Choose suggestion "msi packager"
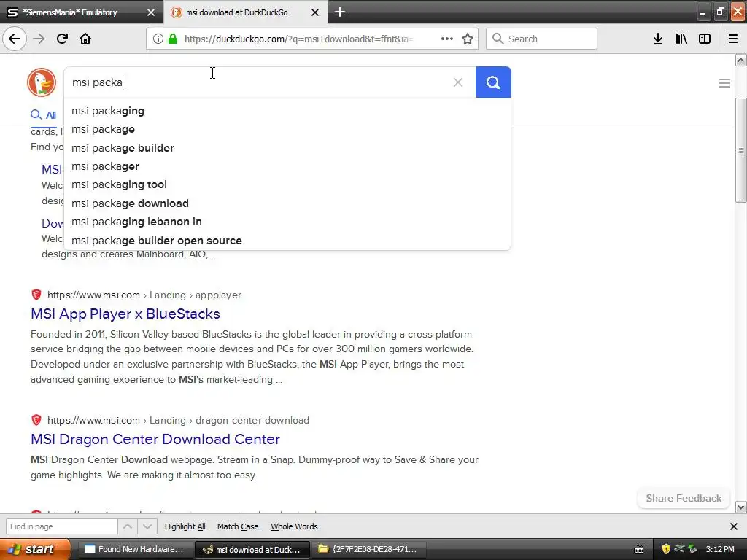The image size is (747, 560). [x=287, y=166]
